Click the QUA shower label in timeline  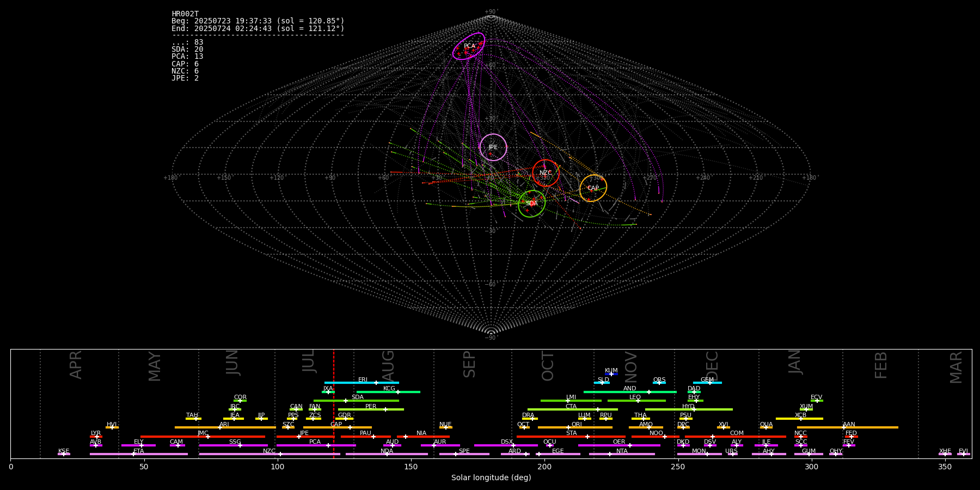[x=767, y=425]
